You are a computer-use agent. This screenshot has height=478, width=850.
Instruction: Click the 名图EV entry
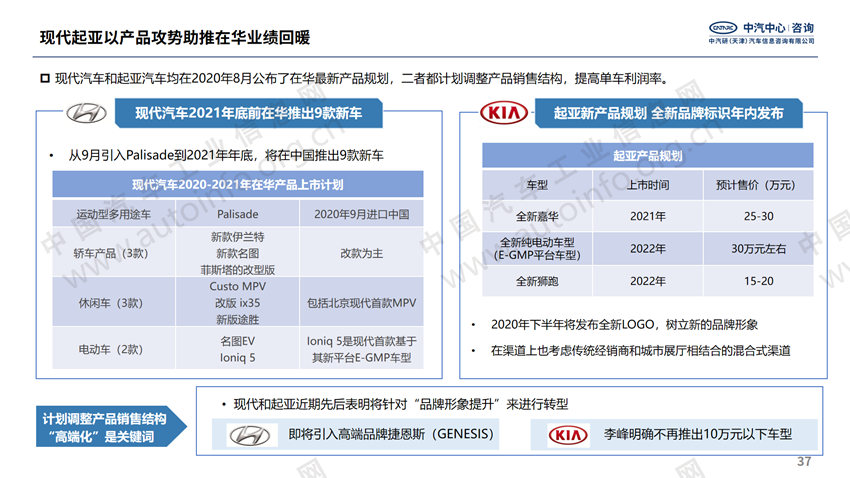tap(237, 341)
